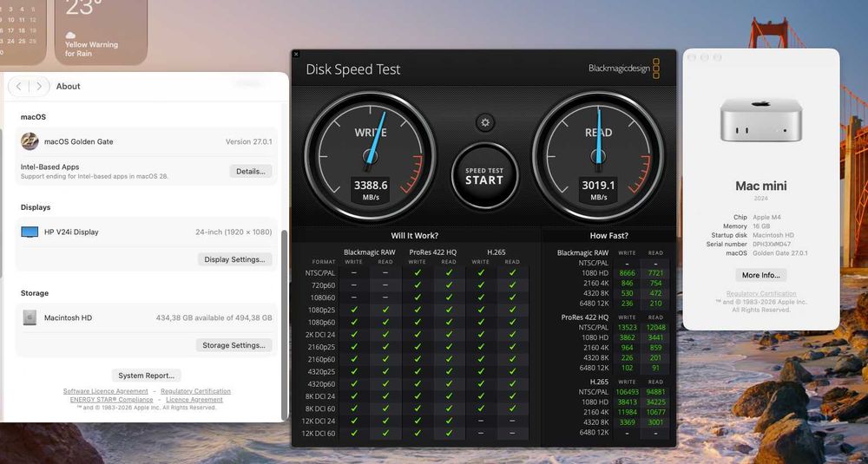This screenshot has height=464, width=868.
Task: Click the read speed value 3019.1
Action: point(598,186)
